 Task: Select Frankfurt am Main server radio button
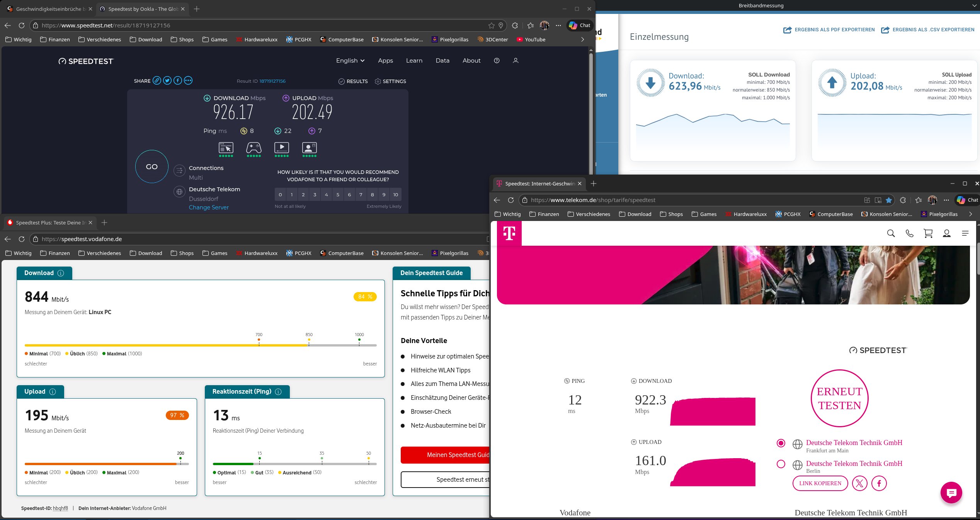pos(781,443)
